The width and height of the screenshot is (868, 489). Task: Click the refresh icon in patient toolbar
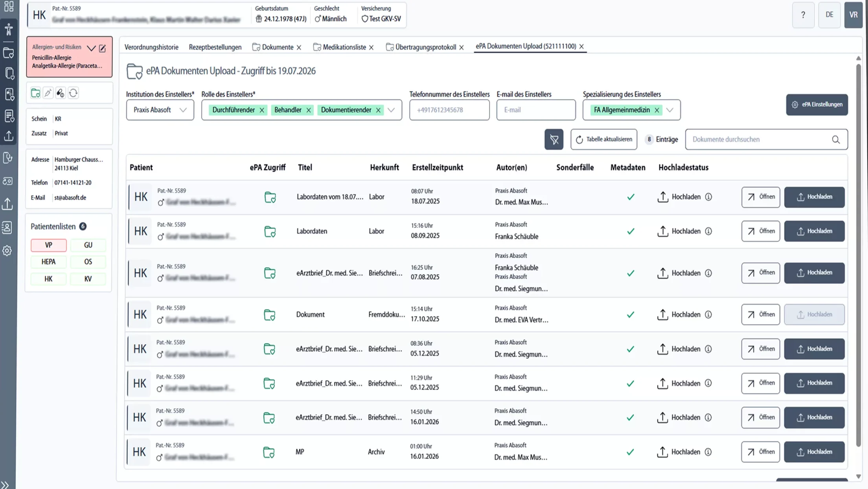click(x=73, y=93)
